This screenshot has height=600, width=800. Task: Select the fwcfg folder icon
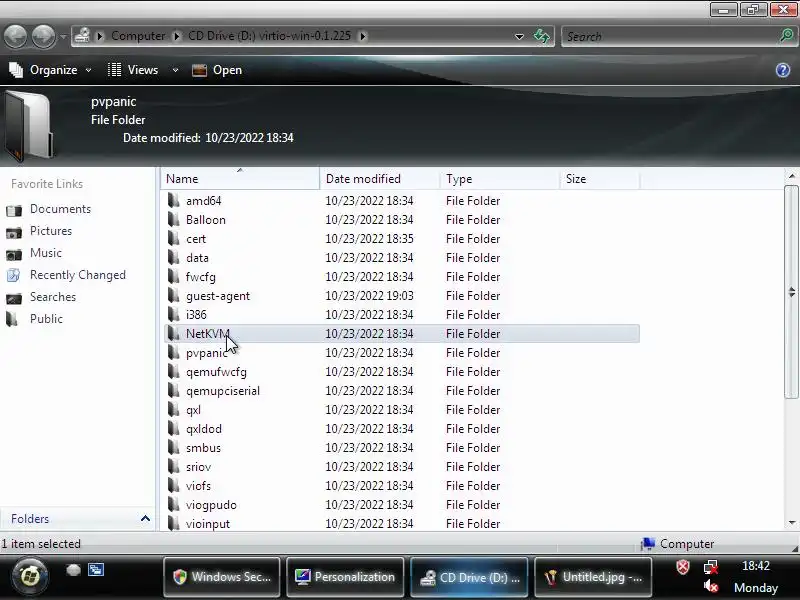tap(174, 277)
